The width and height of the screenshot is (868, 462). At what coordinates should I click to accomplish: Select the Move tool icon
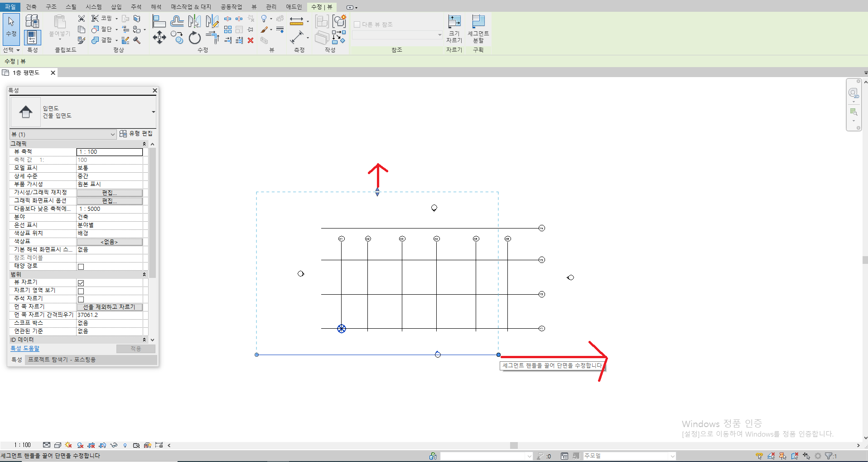pos(159,38)
